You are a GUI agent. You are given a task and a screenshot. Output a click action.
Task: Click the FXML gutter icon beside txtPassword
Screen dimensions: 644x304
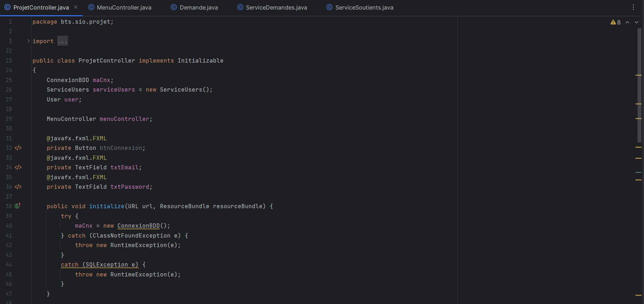pyautogui.click(x=18, y=187)
